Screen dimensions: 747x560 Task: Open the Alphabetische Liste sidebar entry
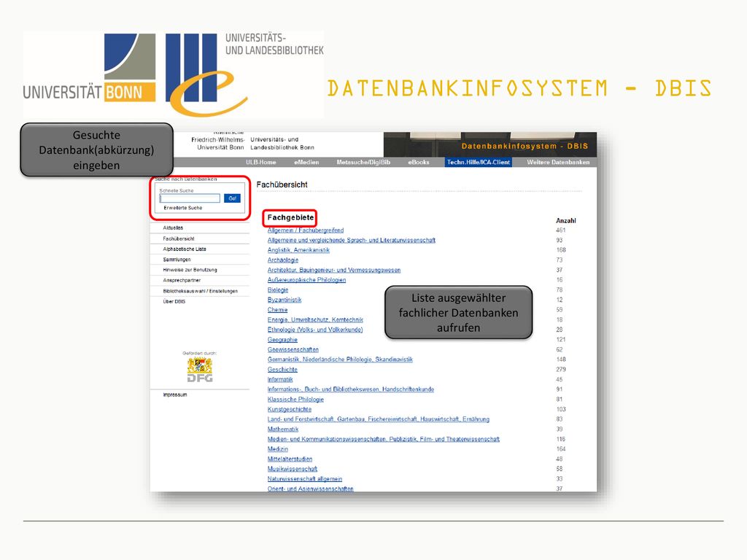click(185, 249)
